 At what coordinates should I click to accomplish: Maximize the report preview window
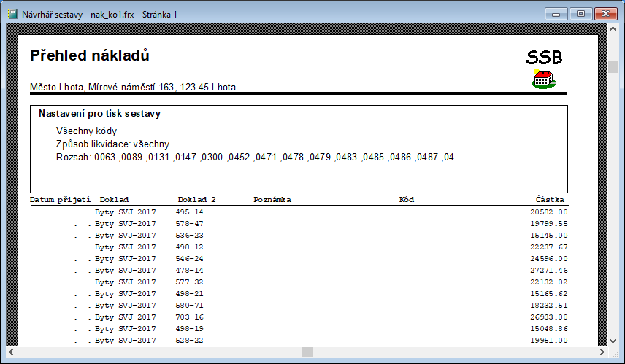tap(581, 13)
